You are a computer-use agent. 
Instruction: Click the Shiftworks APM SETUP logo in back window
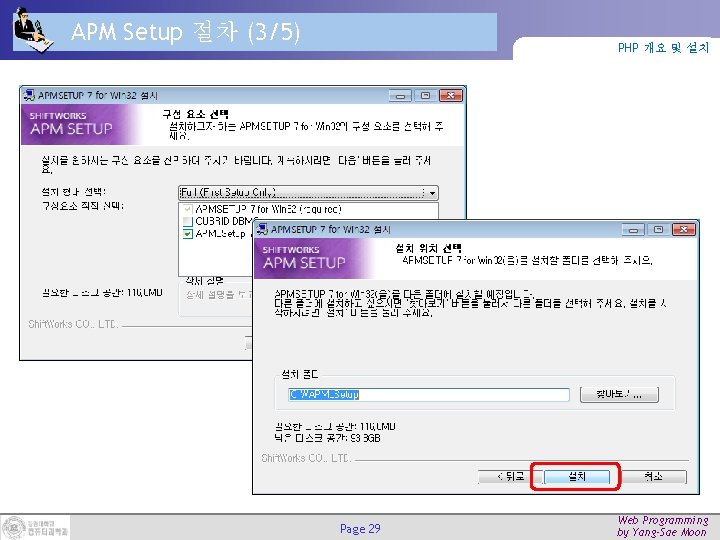pyautogui.click(x=72, y=124)
